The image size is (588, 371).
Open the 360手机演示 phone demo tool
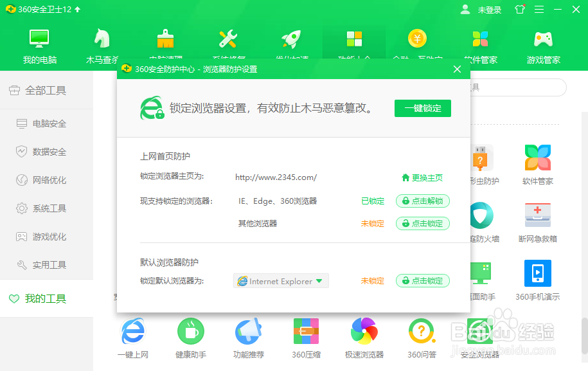(537, 280)
